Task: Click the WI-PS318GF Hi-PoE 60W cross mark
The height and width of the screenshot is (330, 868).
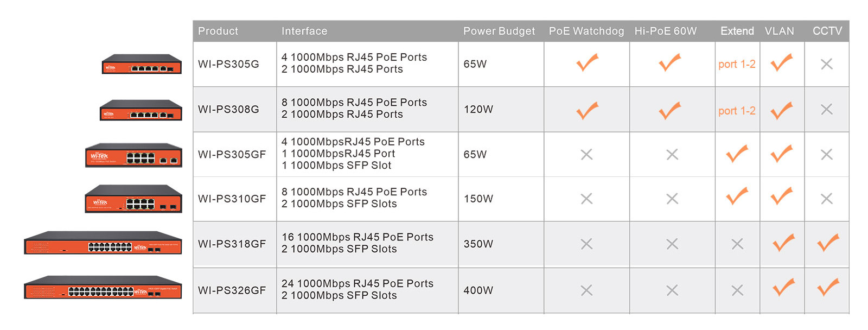Action: tap(672, 244)
